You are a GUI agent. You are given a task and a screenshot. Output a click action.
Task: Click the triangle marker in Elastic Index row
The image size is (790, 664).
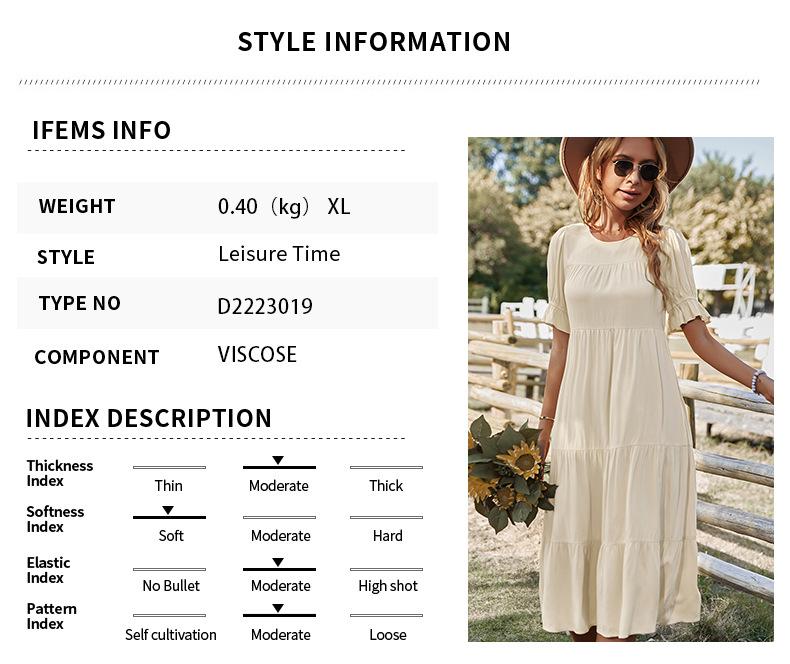(x=278, y=562)
